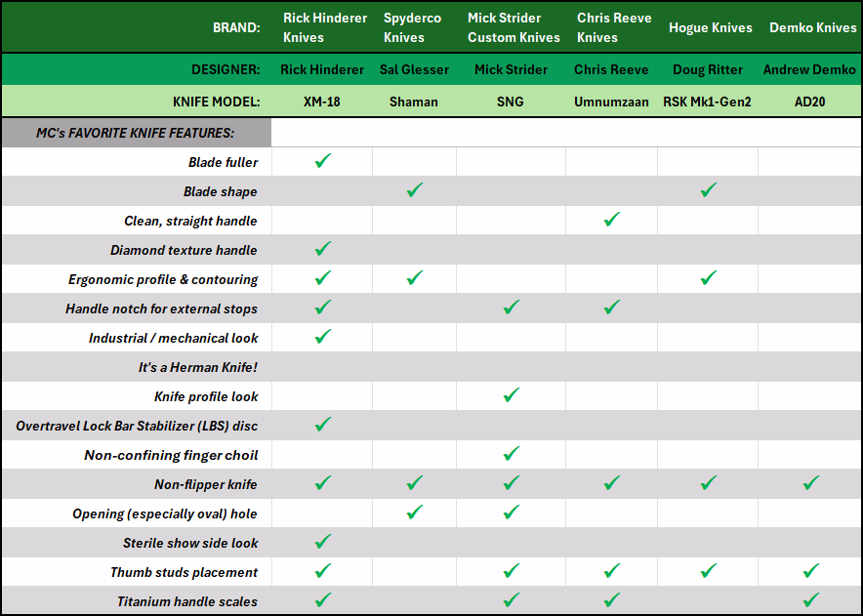
Task: Click the Sterile show side look checkmark
Action: click(x=323, y=542)
